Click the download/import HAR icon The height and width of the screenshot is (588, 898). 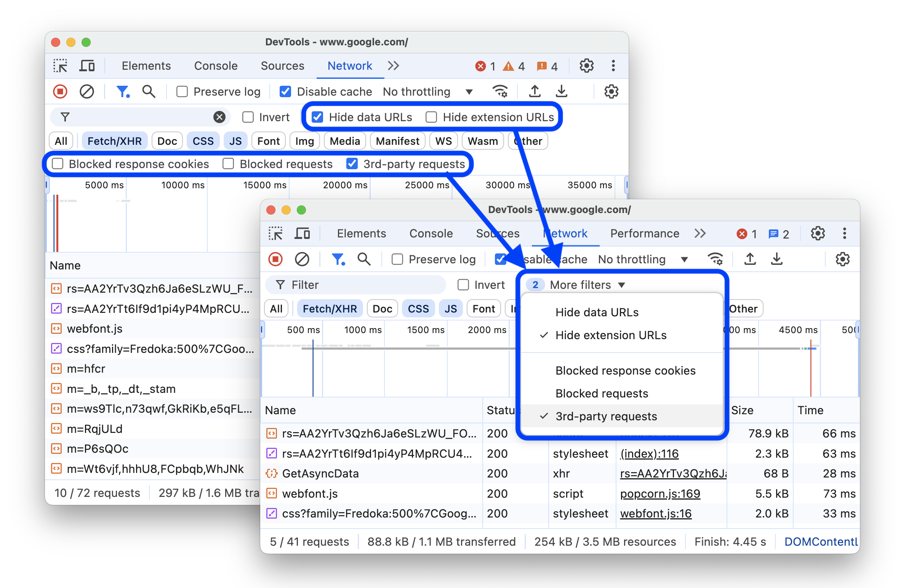click(x=560, y=92)
